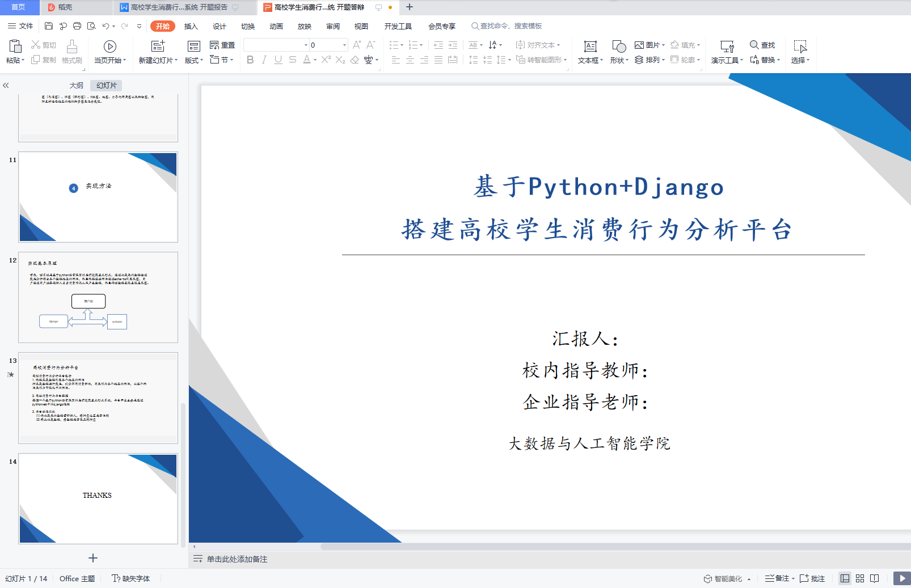Click the Paste clipboard icon
This screenshot has height=588, width=911.
[x=15, y=46]
